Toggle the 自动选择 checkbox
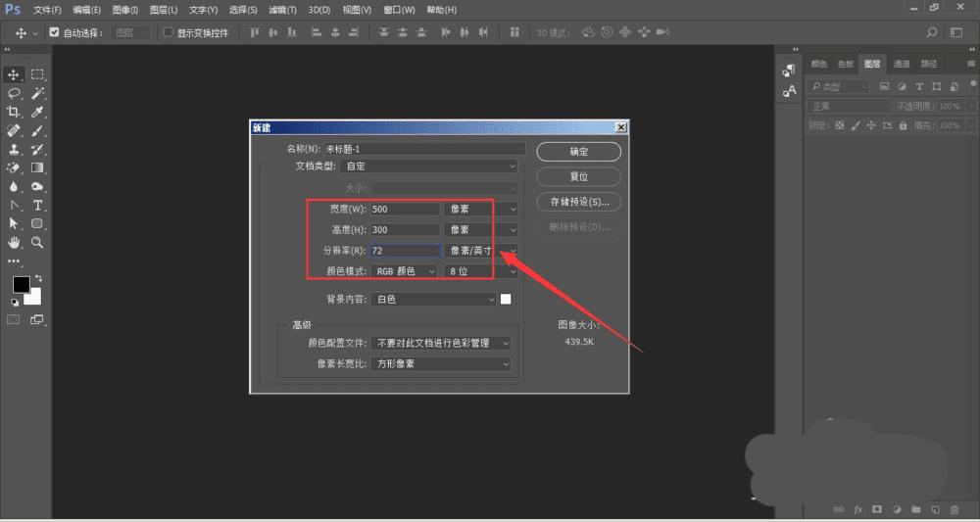 coord(54,32)
